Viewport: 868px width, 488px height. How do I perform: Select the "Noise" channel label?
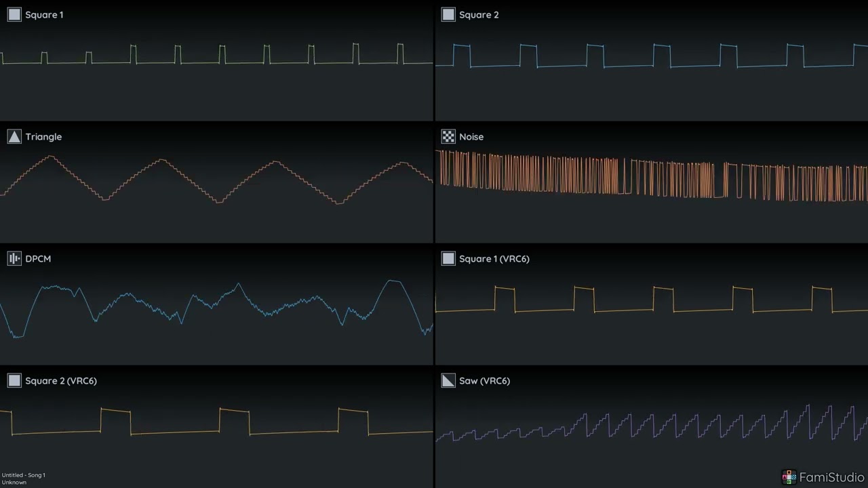471,137
